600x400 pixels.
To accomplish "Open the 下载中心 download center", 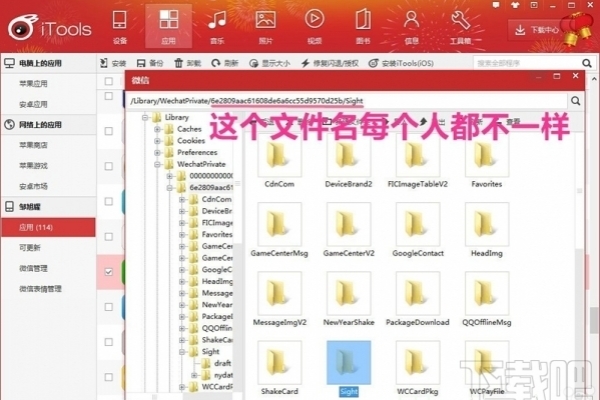I will pos(536,30).
